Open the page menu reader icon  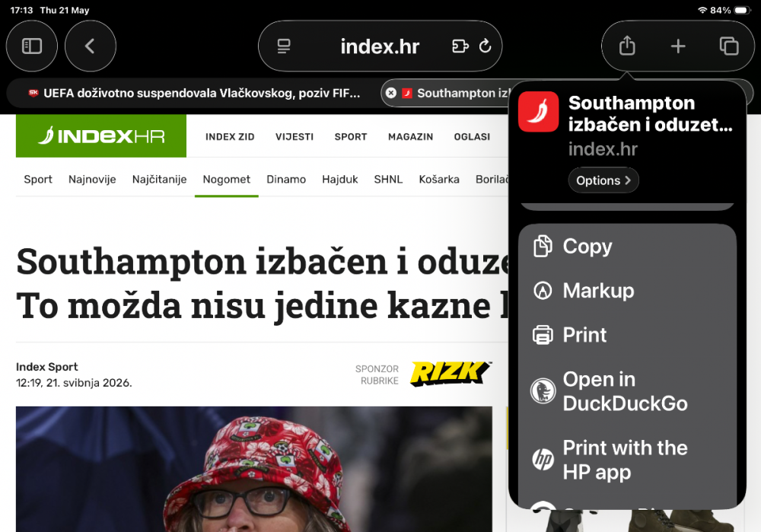pos(284,46)
